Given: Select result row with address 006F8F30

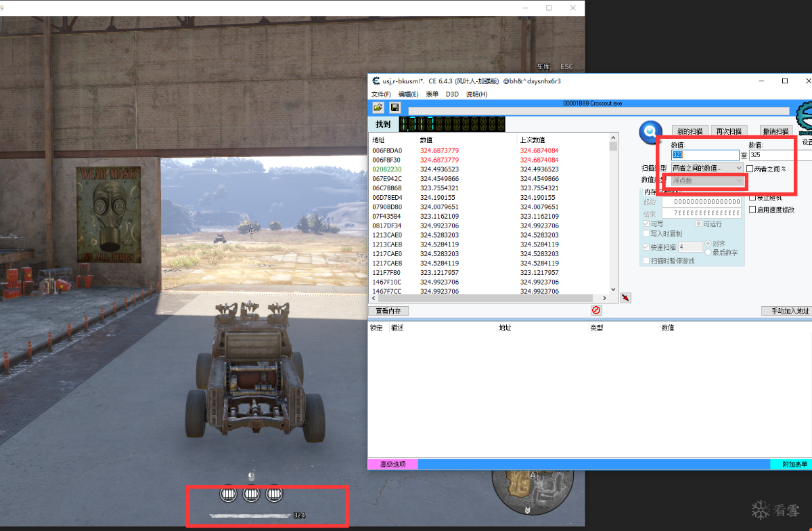Looking at the screenshot, I should (489, 160).
